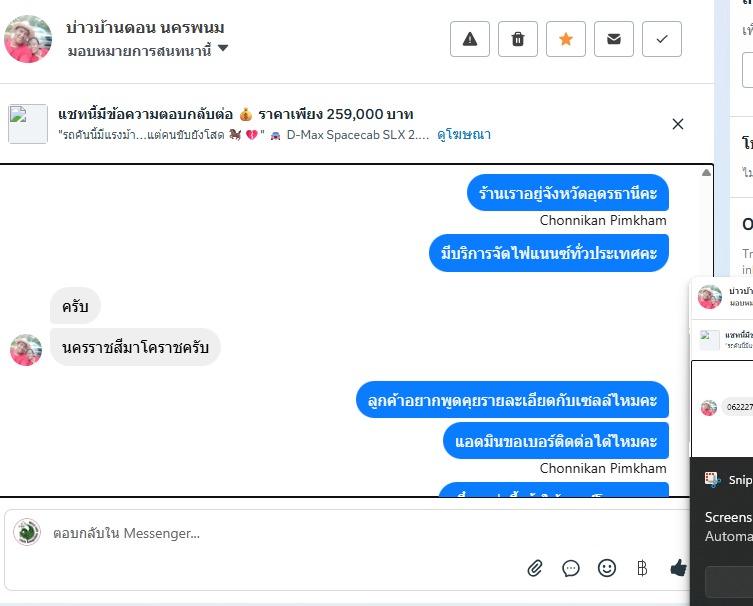Attach a file with the paperclip icon
Screen dimensions: 753x606
(x=534, y=569)
